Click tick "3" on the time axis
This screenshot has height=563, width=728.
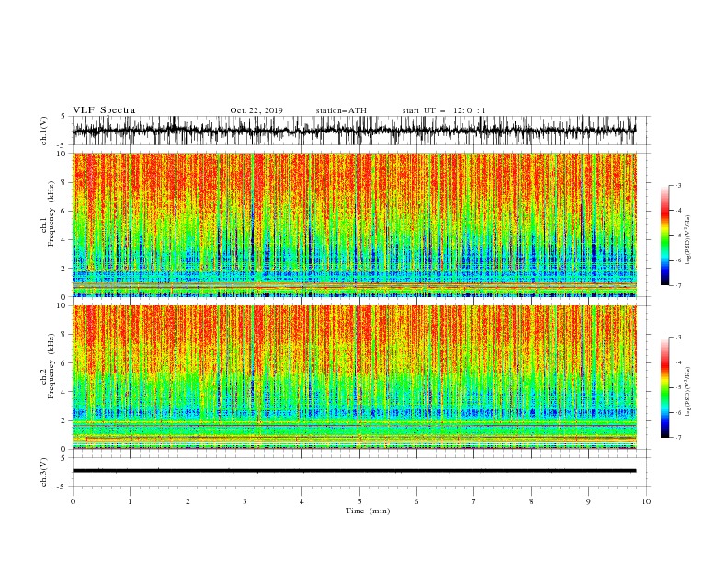pyautogui.click(x=245, y=501)
